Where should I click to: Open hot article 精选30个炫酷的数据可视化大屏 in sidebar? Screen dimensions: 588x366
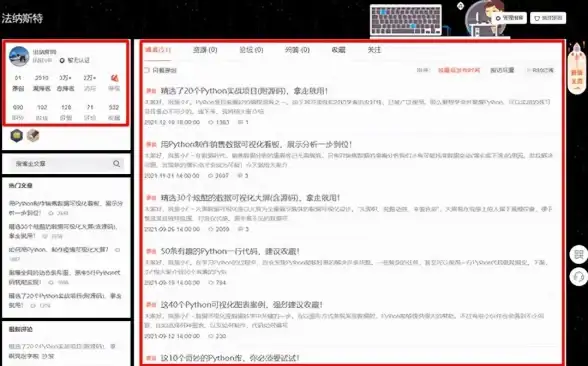pyautogui.click(x=63, y=231)
